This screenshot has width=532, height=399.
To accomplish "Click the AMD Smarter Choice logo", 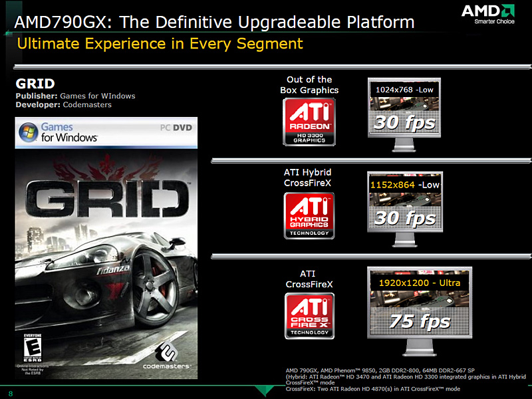I will (488, 14).
